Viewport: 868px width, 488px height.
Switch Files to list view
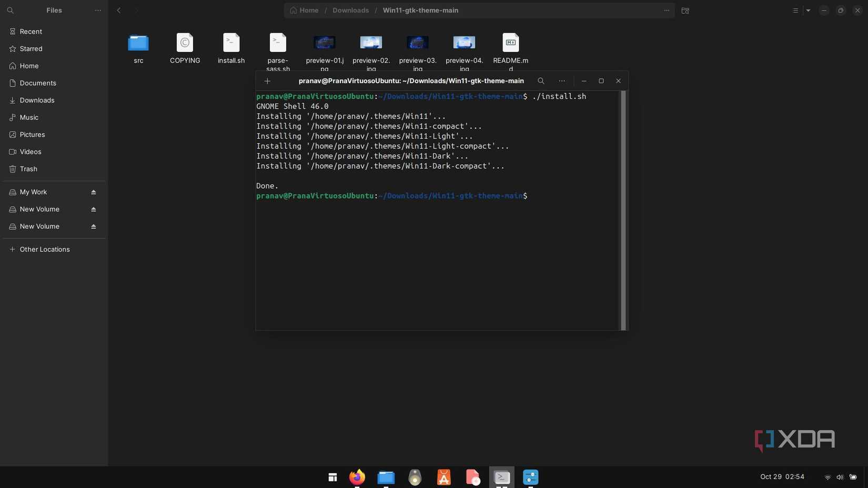point(795,10)
